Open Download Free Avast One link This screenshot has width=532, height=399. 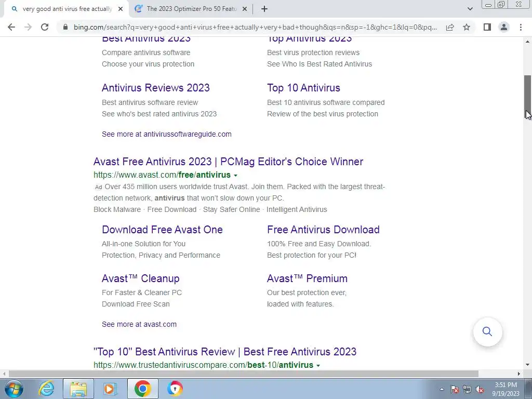tap(162, 230)
